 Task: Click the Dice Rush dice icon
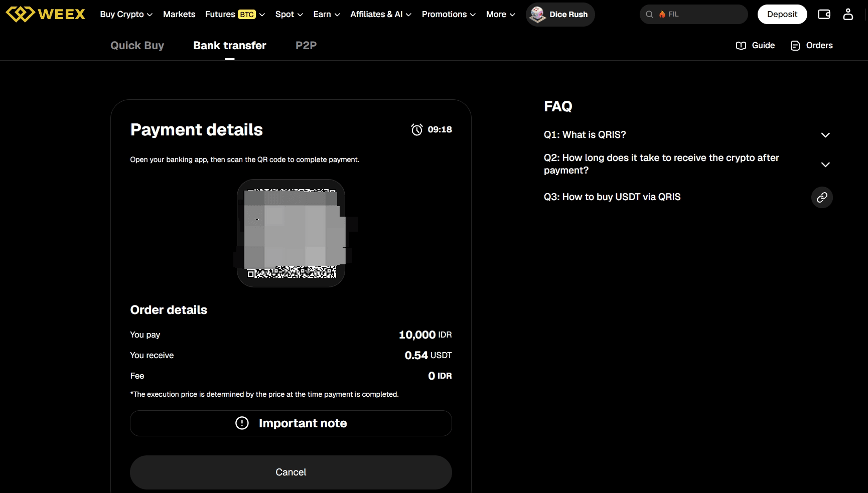point(537,14)
